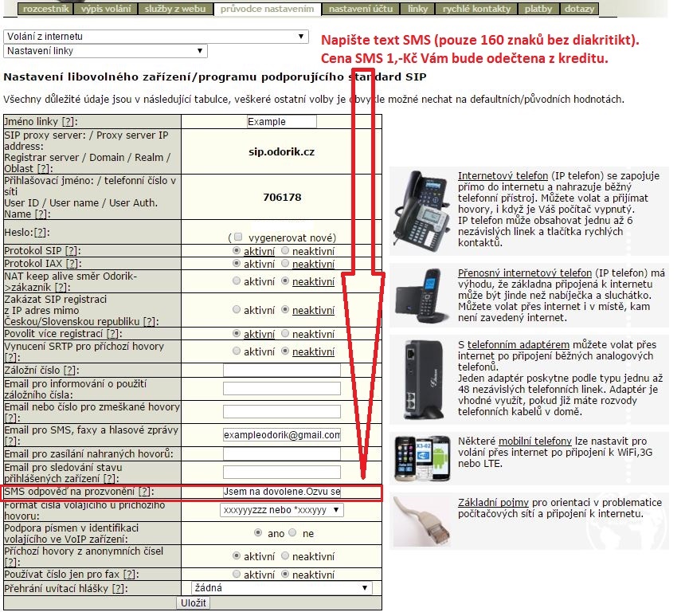Open rychlé kontakty tab
681x616 pixels.
point(476,9)
